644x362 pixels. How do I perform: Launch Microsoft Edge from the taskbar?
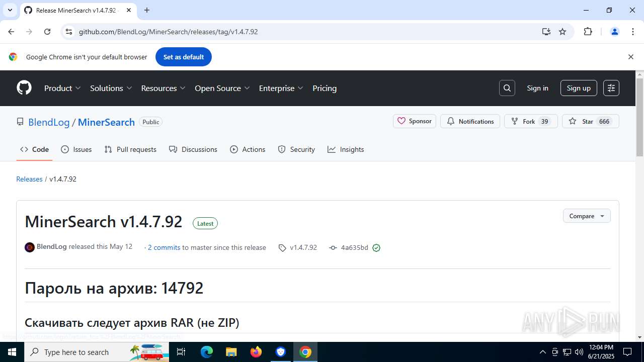click(x=207, y=352)
